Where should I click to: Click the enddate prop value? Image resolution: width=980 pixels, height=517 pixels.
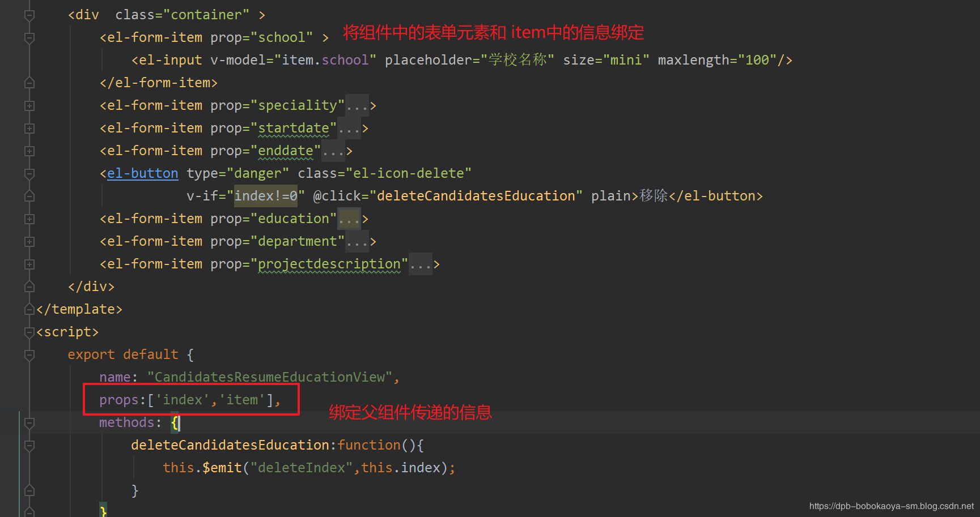point(286,151)
